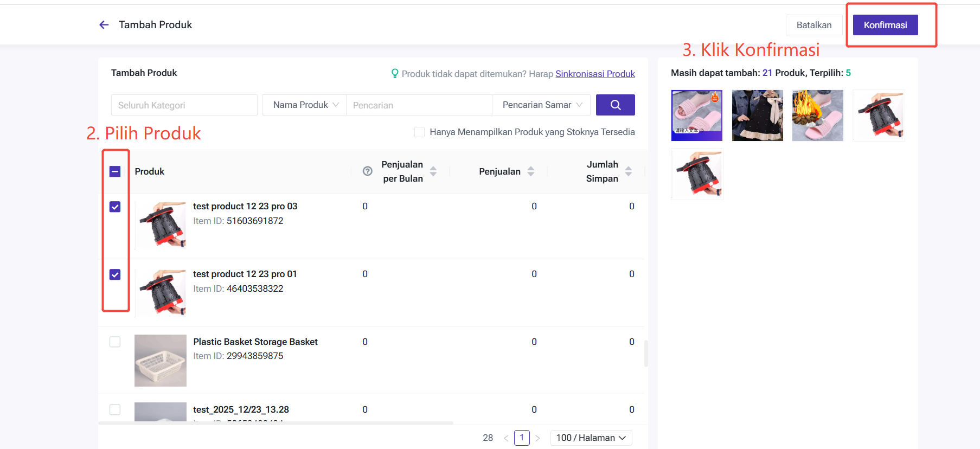The width and height of the screenshot is (980, 449).
Task: Open the Nama Produk dropdown
Action: (x=305, y=105)
